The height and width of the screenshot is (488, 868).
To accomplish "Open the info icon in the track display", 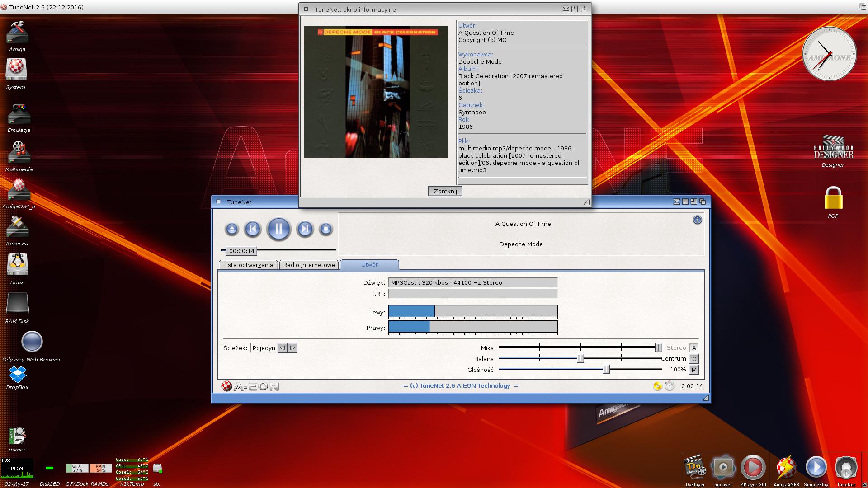I will pyautogui.click(x=698, y=220).
